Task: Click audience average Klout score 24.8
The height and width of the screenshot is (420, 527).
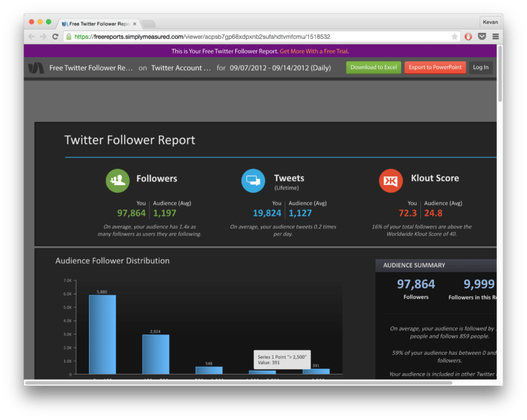Action: point(433,213)
